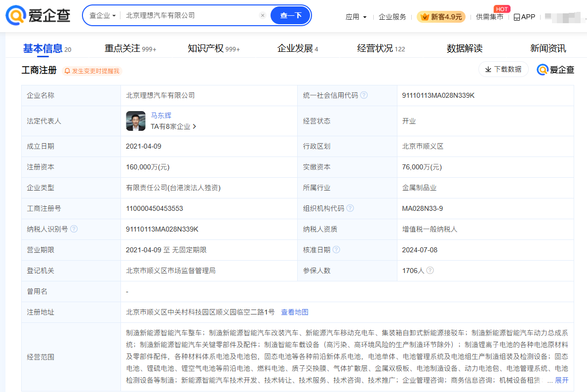This screenshot has height=392, width=587.
Task: Switch to the 基本信息 tab
Action: click(x=47, y=48)
